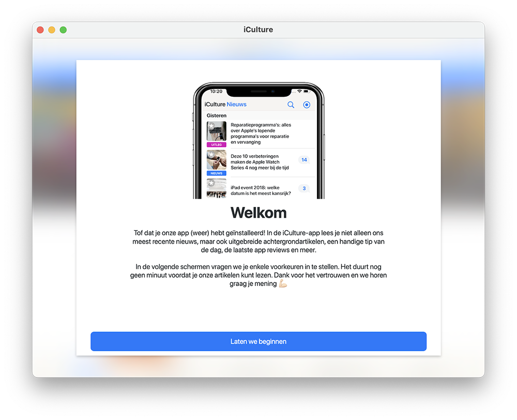Click the 3 comments bubble

click(x=304, y=188)
